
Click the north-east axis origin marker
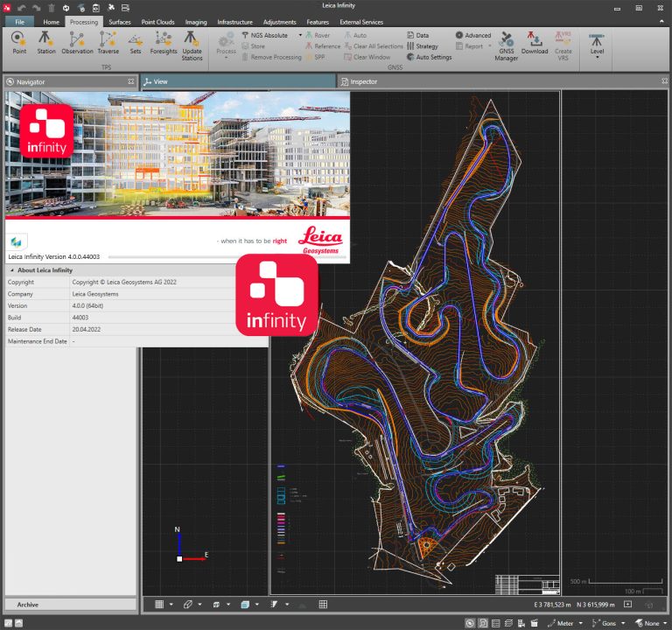[179, 559]
